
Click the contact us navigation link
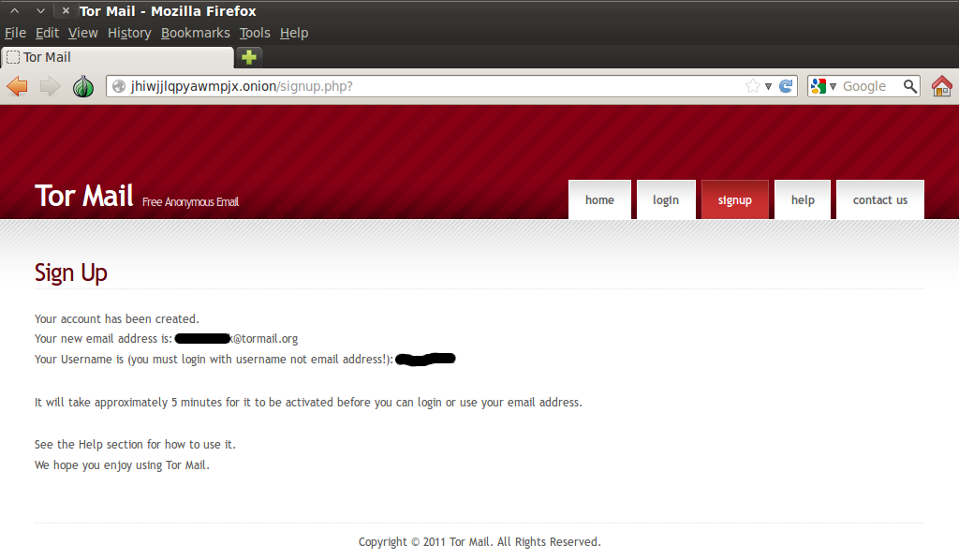click(x=880, y=199)
